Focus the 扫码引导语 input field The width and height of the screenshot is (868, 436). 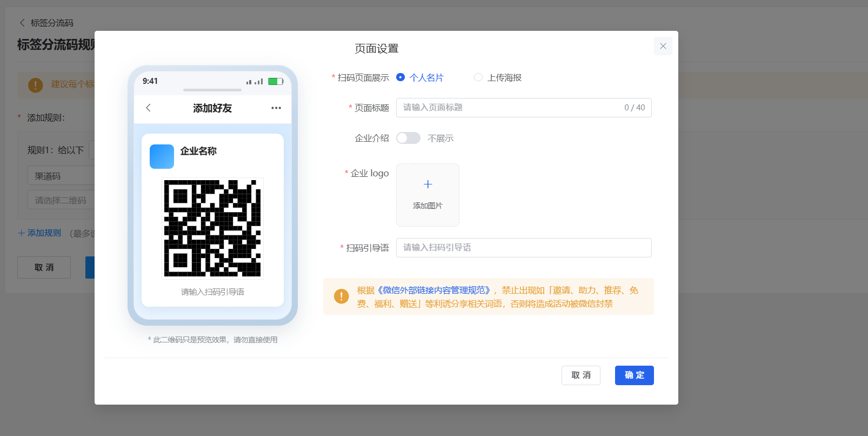click(524, 248)
